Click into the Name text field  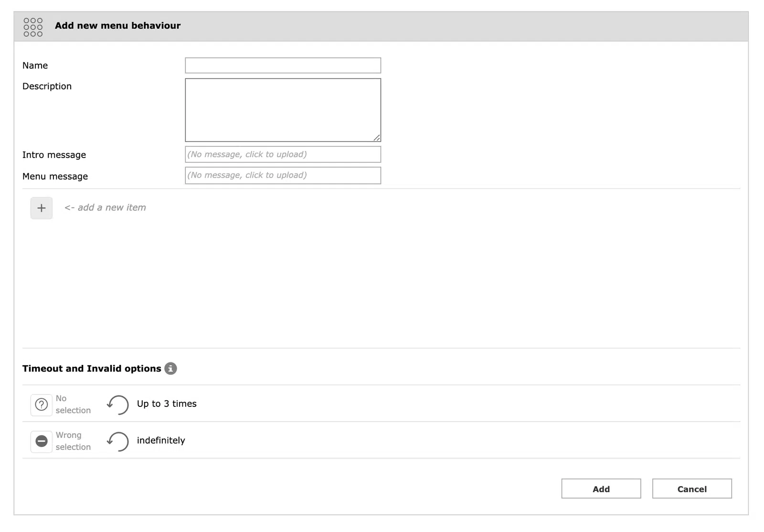283,65
